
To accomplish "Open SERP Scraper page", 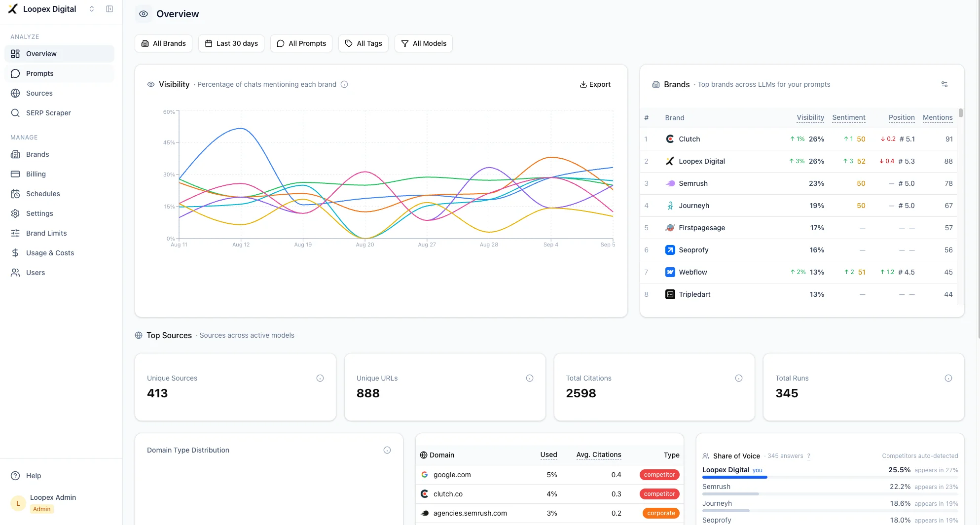I will click(59, 113).
